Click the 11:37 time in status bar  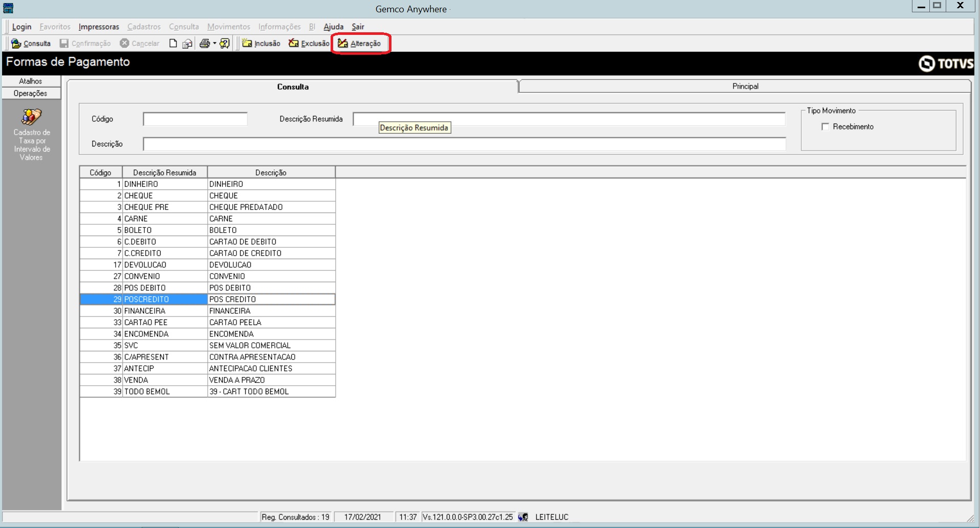[x=408, y=517]
